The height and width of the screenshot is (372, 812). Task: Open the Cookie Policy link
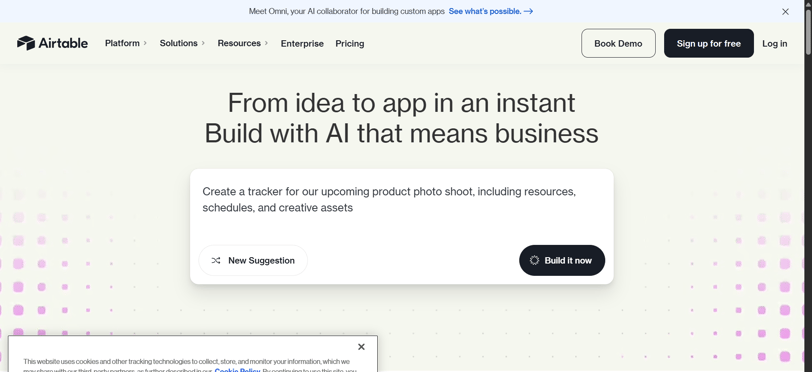237,370
